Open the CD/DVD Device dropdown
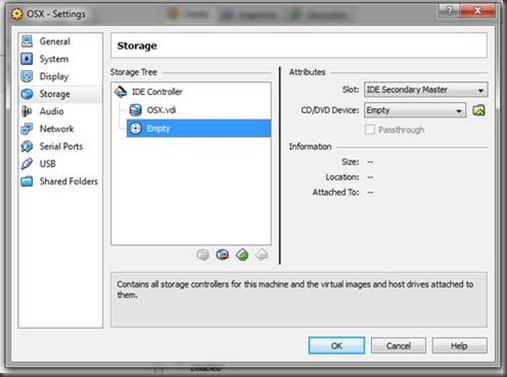 pyautogui.click(x=415, y=110)
